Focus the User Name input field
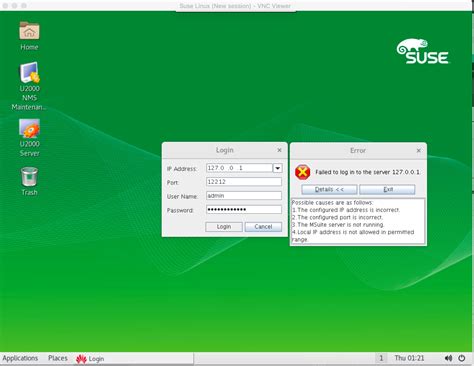The width and height of the screenshot is (474, 366). click(244, 196)
